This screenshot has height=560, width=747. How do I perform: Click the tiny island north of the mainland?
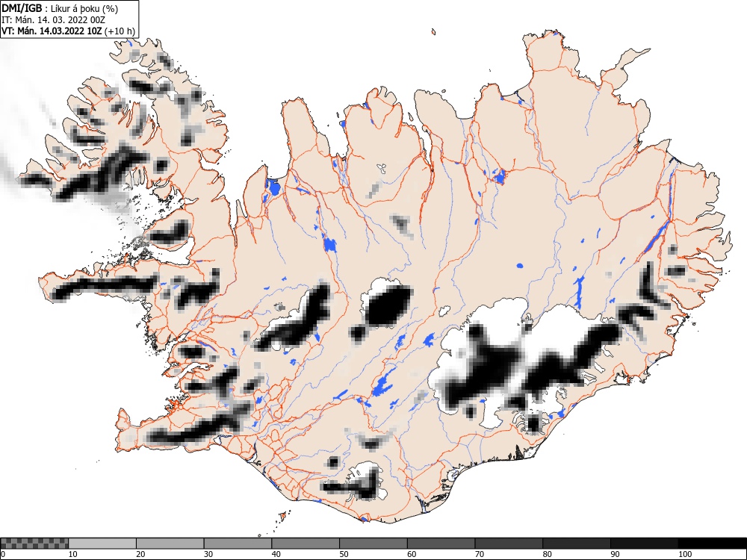tap(433, 32)
